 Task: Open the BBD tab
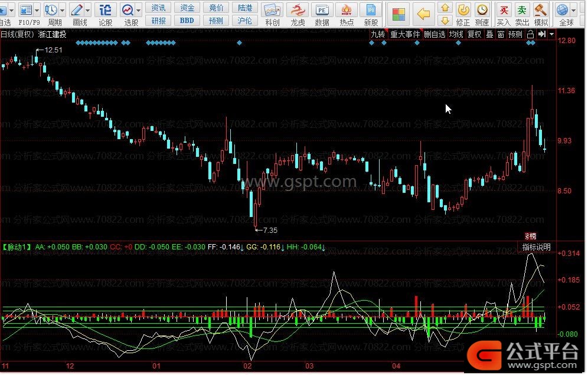187,20
